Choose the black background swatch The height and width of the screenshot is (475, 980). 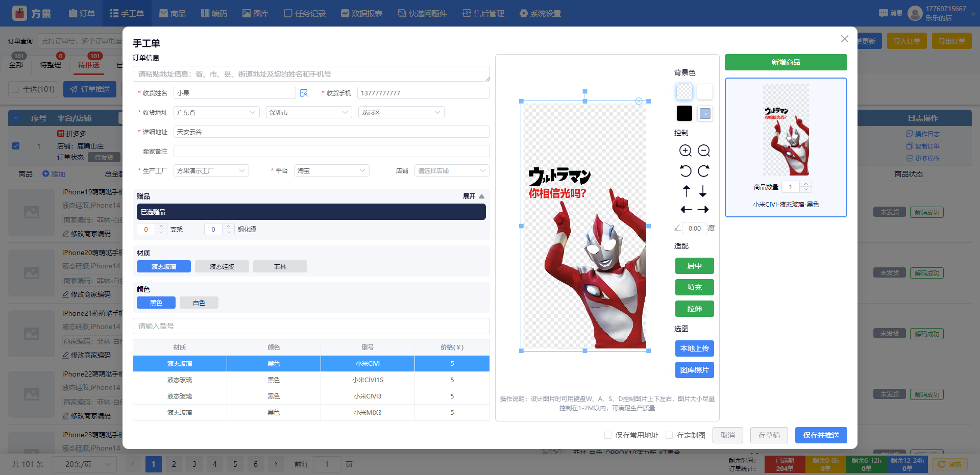point(684,113)
